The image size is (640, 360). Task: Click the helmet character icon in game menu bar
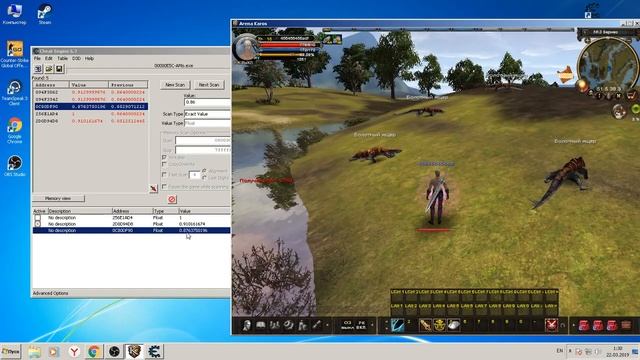click(x=247, y=325)
